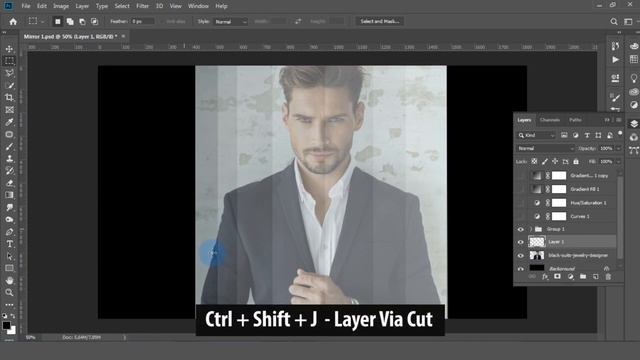The image size is (640, 360).
Task: Select the History Brush tool
Action: tap(9, 171)
